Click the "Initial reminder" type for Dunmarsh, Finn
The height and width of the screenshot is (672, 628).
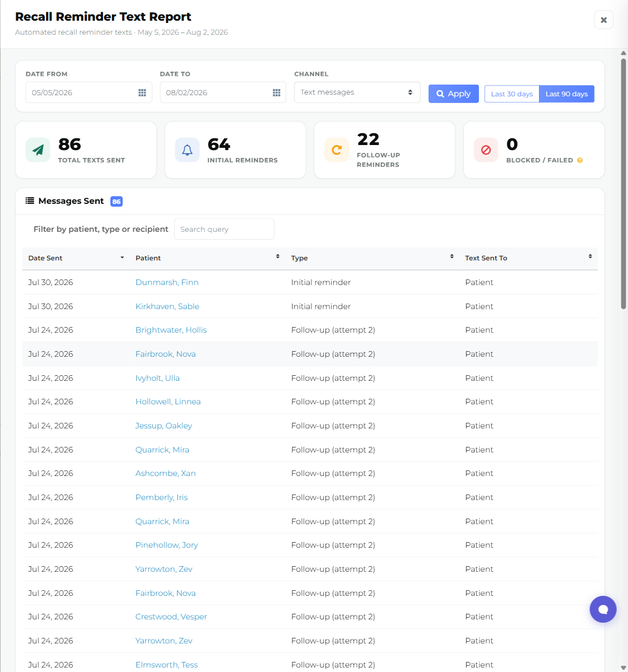pyautogui.click(x=321, y=282)
